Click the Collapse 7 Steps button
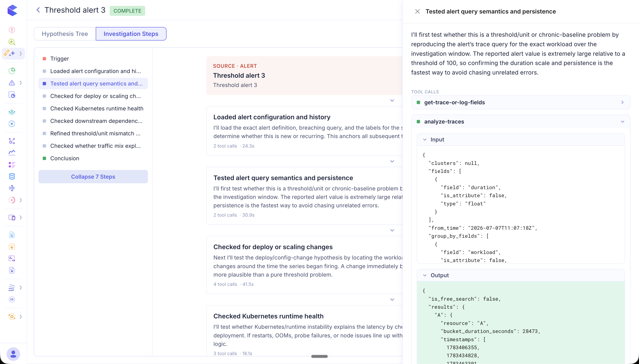Screen dimensions: 639x364 pos(93,177)
